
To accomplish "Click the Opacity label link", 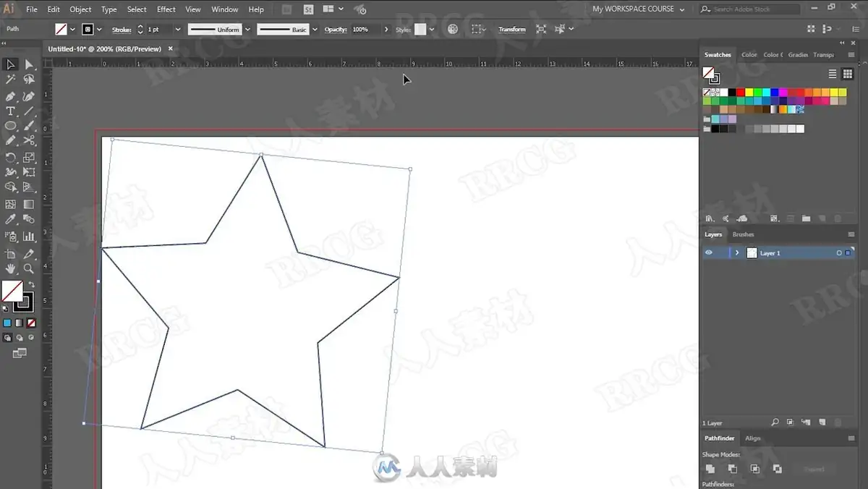I will coord(336,30).
